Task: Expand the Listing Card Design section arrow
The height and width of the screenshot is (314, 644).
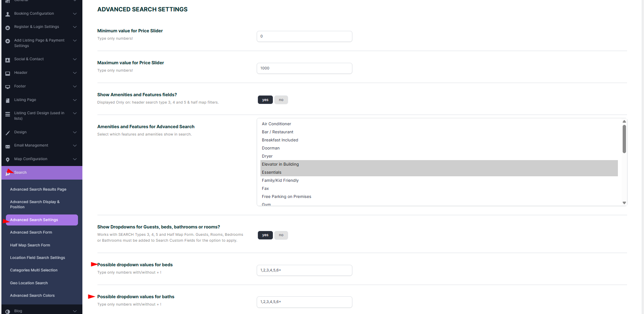Action: pos(75,113)
